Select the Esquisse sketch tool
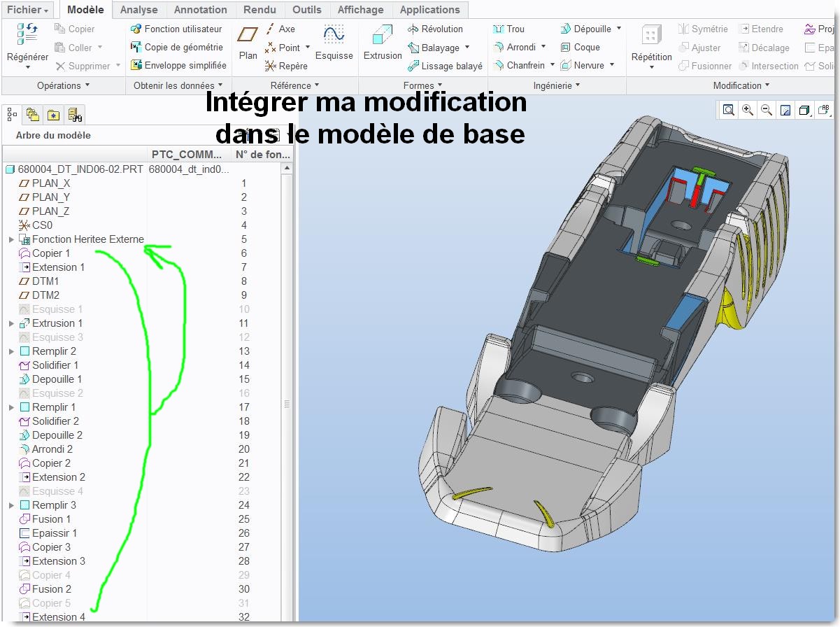Image resolution: width=840 pixels, height=627 pixels. (x=334, y=43)
